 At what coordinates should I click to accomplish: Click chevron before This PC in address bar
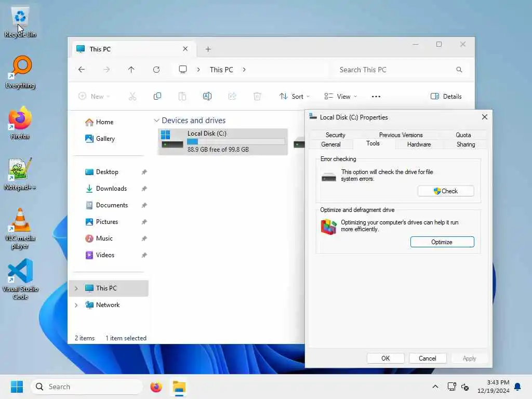point(198,70)
